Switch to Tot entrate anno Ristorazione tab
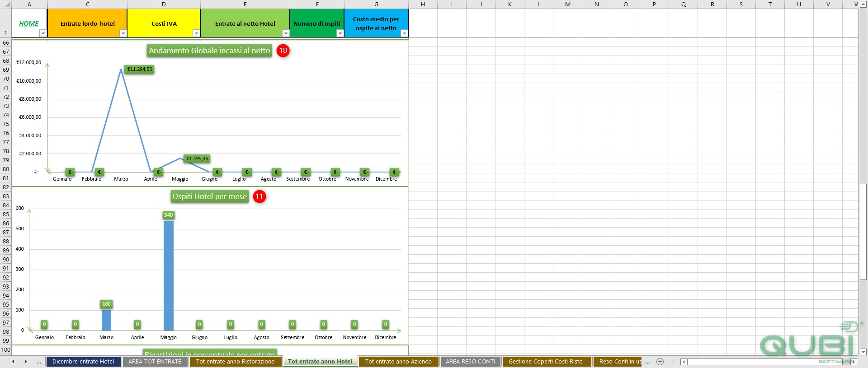 (x=235, y=362)
